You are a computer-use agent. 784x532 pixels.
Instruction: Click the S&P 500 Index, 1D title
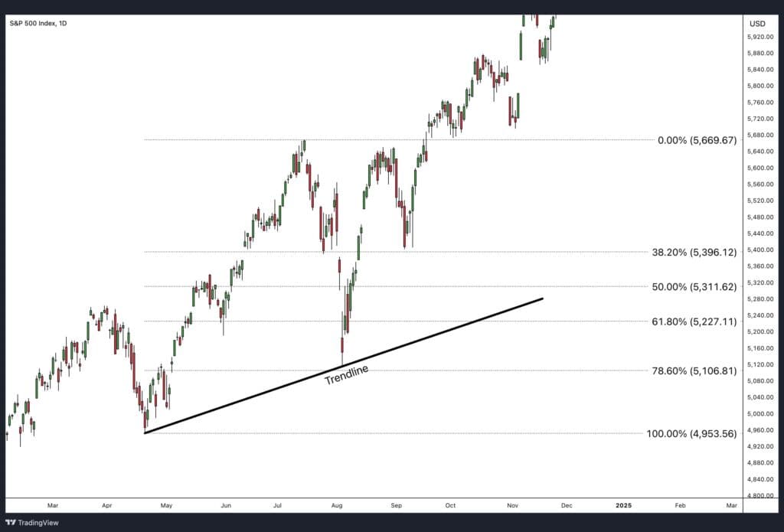click(38, 23)
